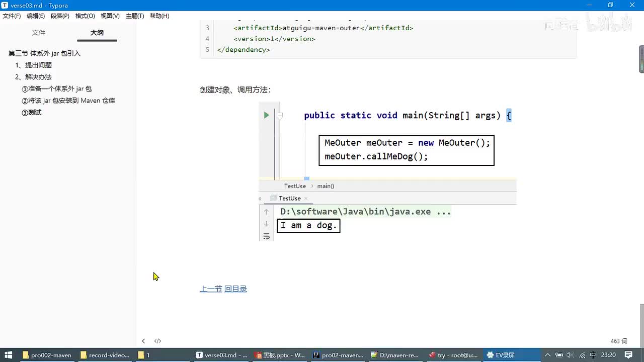644x362 pixels.
Task: Toggle the 中 input method indicator
Action: click(593, 355)
